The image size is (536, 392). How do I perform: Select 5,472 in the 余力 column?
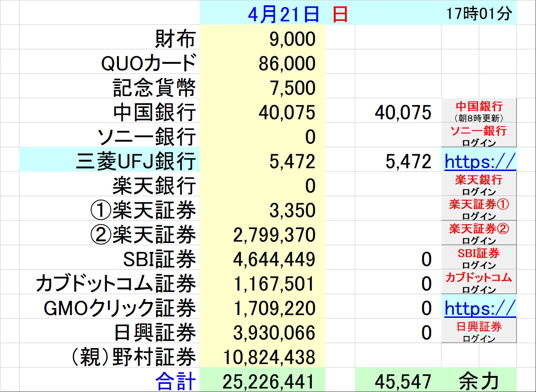coord(398,159)
